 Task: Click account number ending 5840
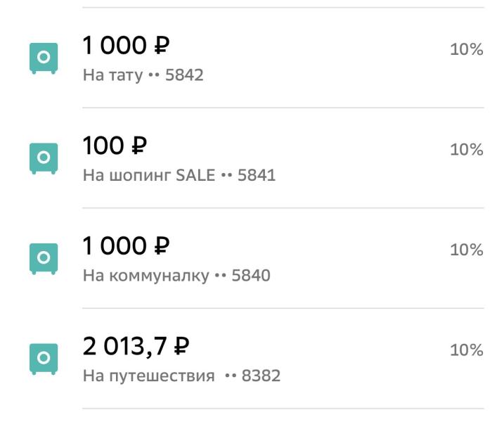coord(250,276)
